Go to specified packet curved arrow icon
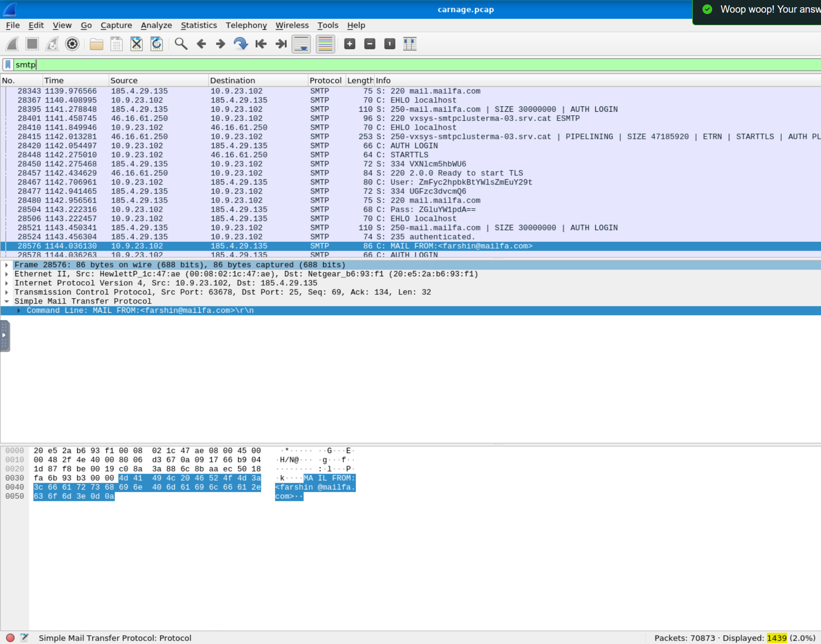The width and height of the screenshot is (821, 644). click(240, 44)
